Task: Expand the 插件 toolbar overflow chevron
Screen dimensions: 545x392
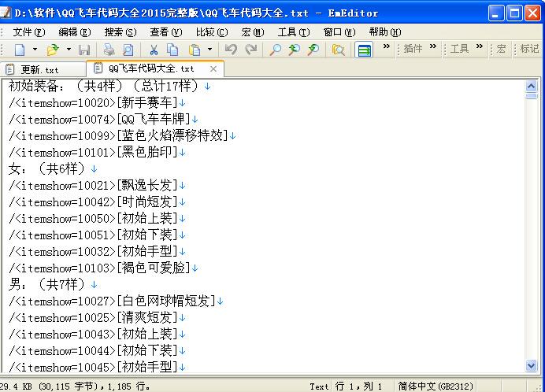Action: [432, 46]
